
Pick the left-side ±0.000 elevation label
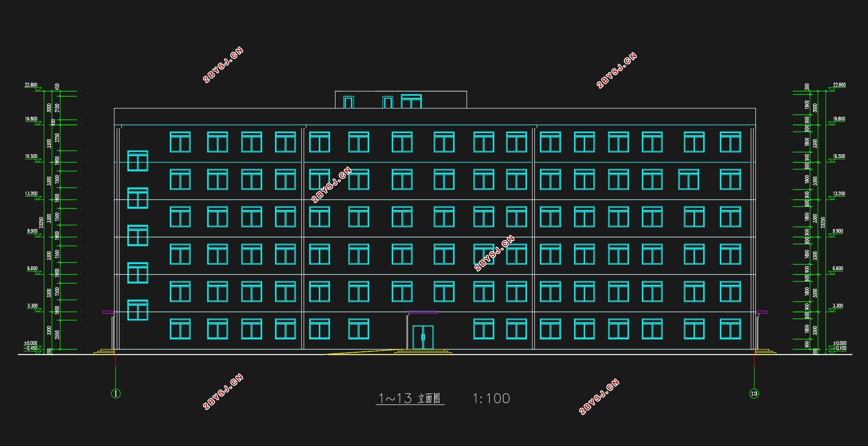(x=30, y=343)
